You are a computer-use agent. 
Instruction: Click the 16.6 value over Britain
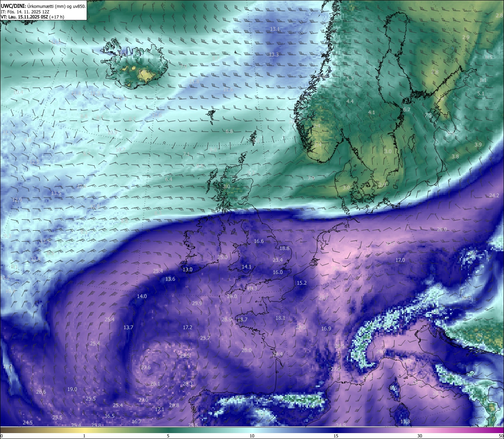pos(259,241)
